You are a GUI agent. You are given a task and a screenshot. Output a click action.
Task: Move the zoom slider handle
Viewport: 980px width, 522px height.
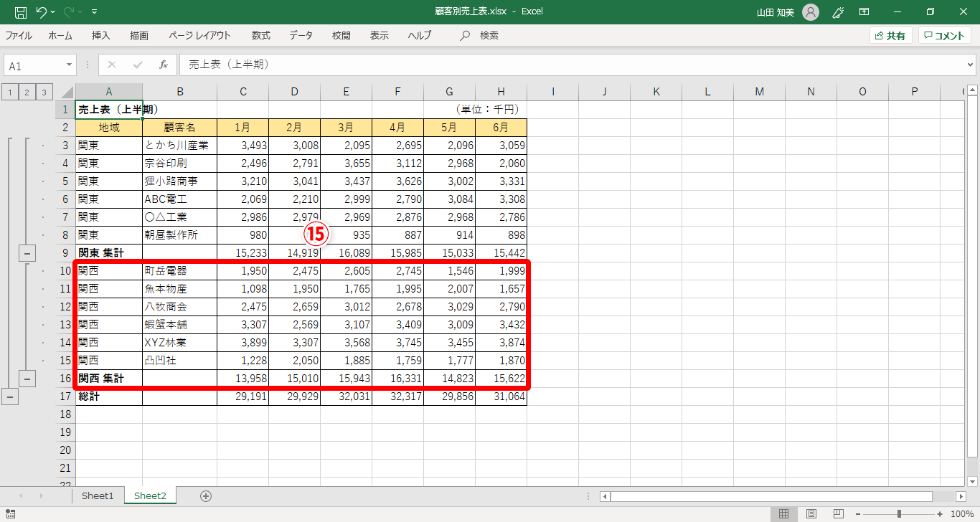point(899,513)
